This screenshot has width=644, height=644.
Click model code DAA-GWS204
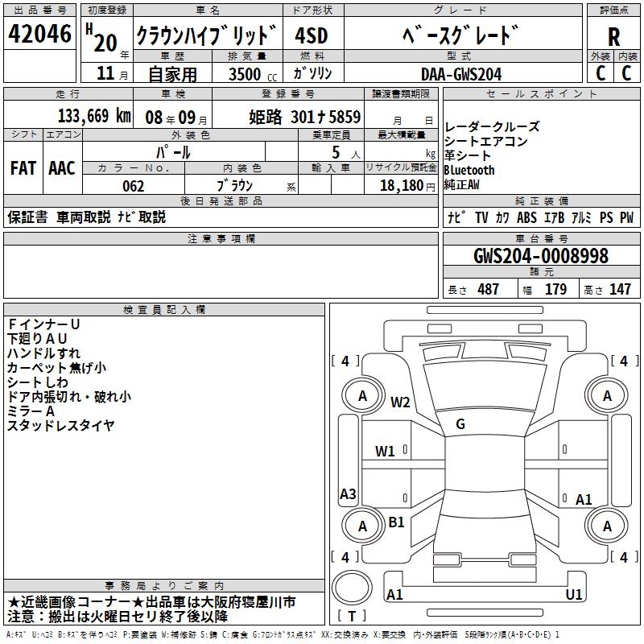[461, 74]
